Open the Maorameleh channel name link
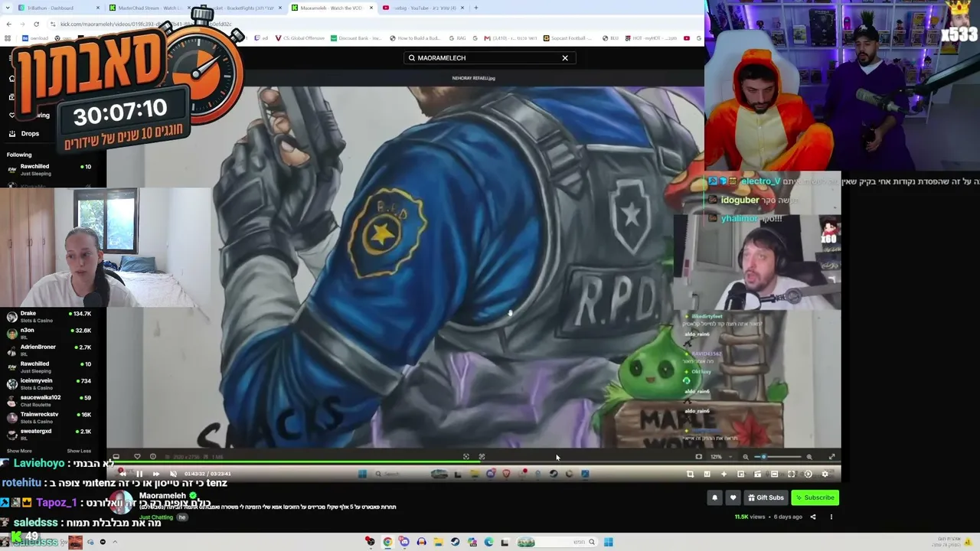The width and height of the screenshot is (980, 551). (162, 496)
